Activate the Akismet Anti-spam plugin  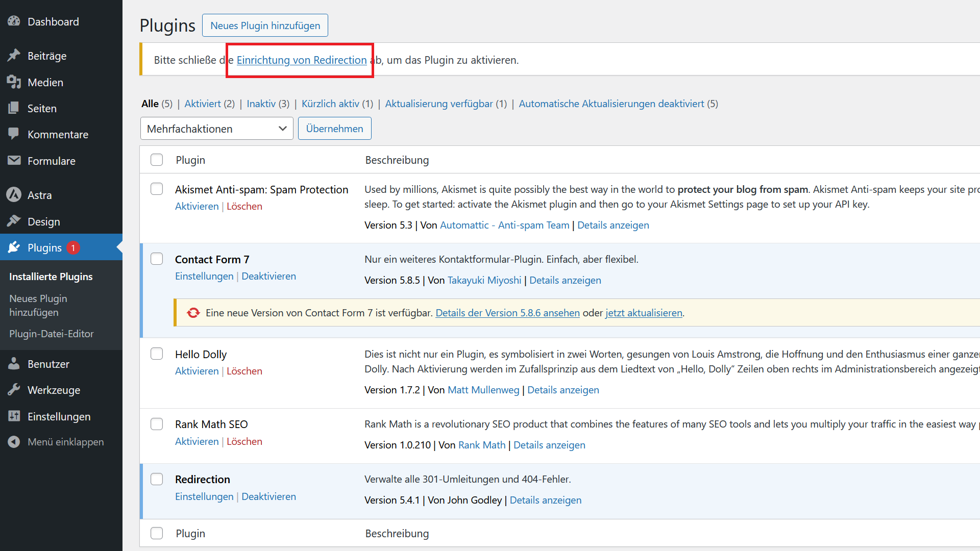click(197, 206)
